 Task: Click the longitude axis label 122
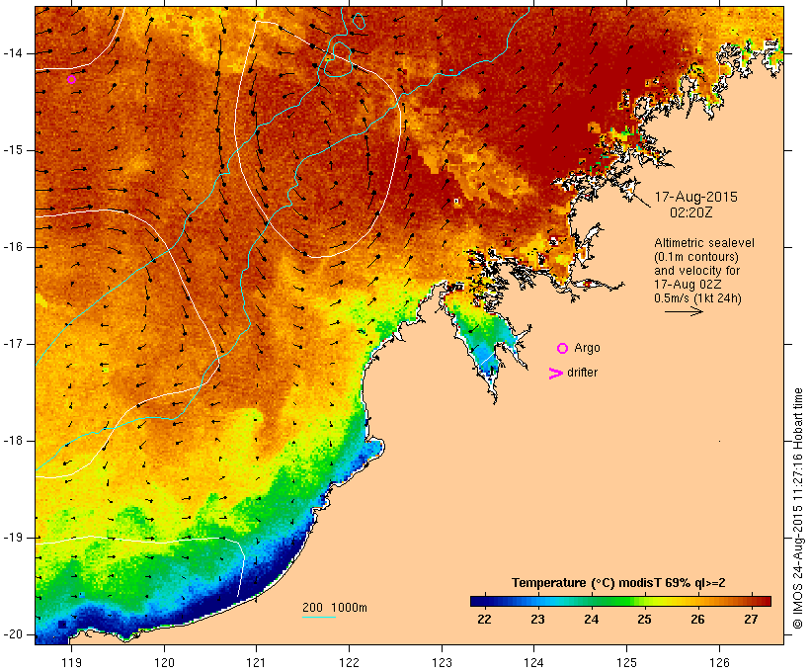point(349,662)
